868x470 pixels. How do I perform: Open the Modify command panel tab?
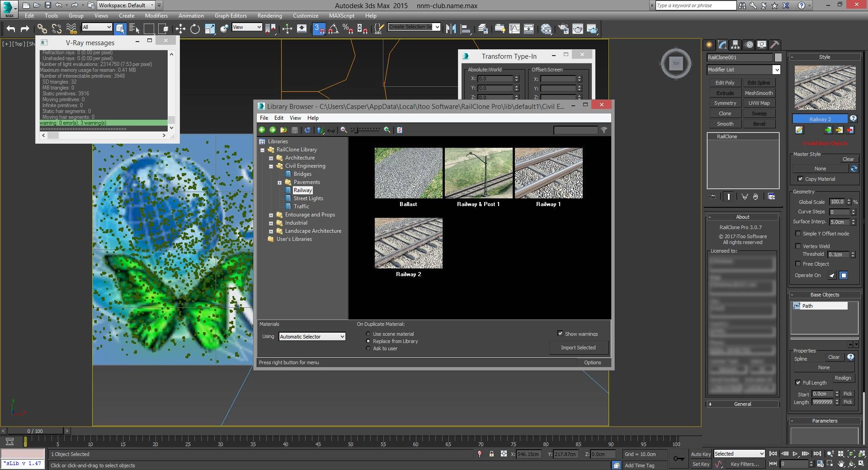pos(722,44)
